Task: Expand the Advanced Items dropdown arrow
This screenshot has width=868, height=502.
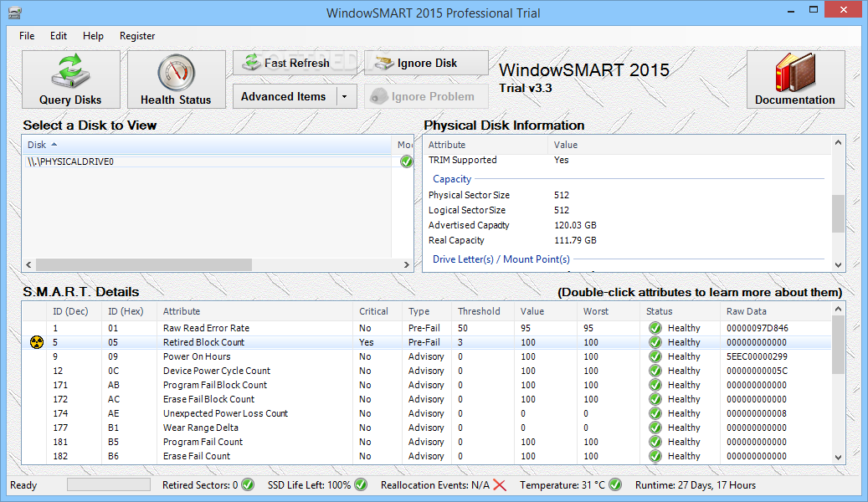Action: click(x=345, y=96)
